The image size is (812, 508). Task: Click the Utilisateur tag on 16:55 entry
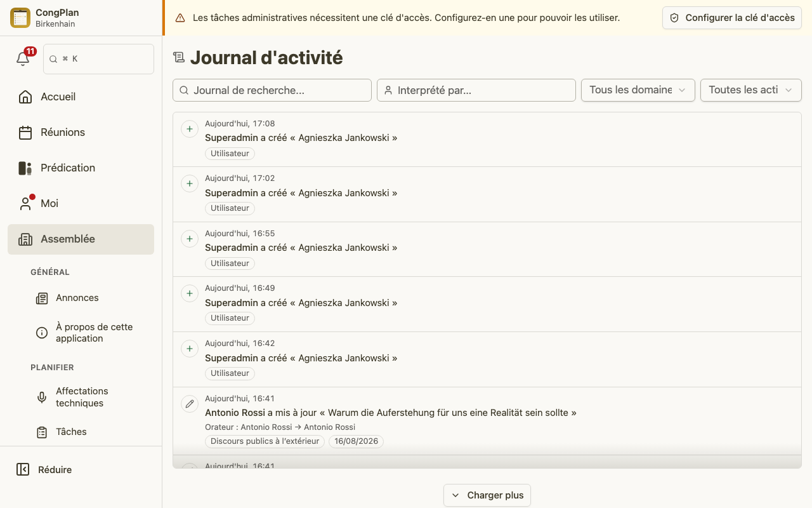[230, 264]
